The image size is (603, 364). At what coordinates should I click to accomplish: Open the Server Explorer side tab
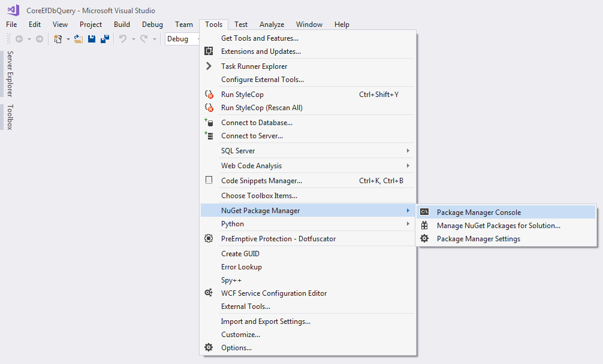pos(10,74)
